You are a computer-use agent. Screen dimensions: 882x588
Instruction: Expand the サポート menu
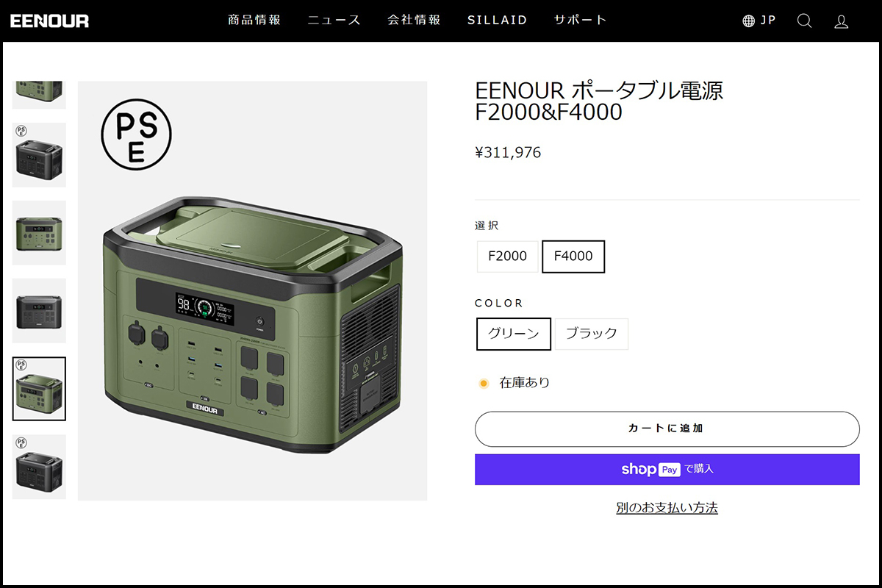[x=581, y=21]
